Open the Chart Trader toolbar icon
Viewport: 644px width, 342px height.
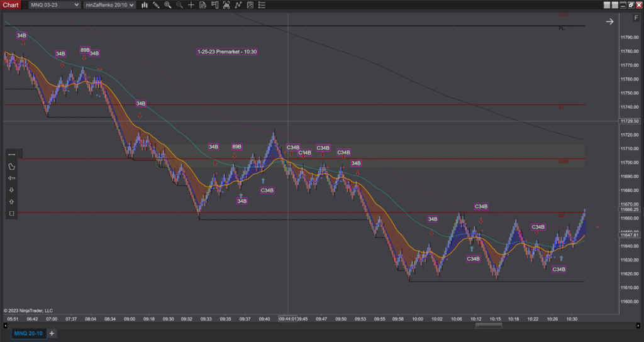(215, 5)
